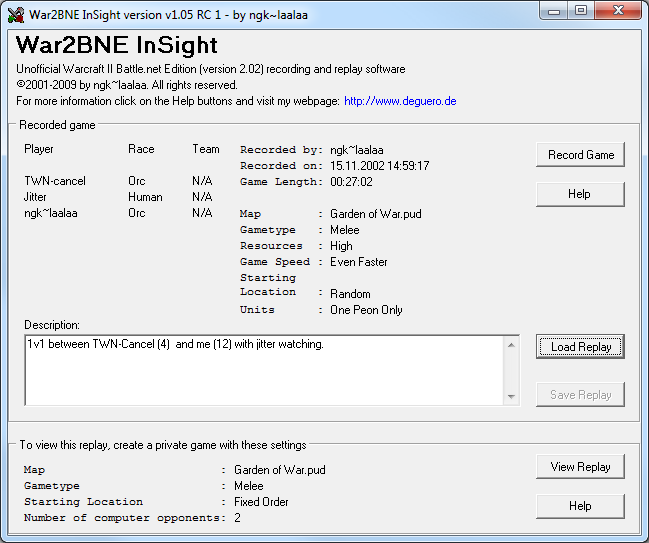Viewport: 649px width, 543px height.
Task: Open the deguero.de webpage link
Action: pos(400,101)
